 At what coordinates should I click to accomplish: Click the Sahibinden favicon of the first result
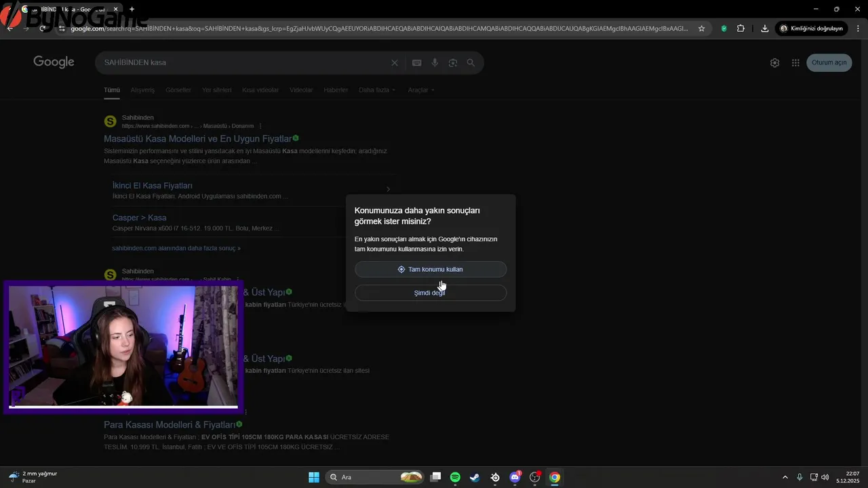pyautogui.click(x=110, y=121)
